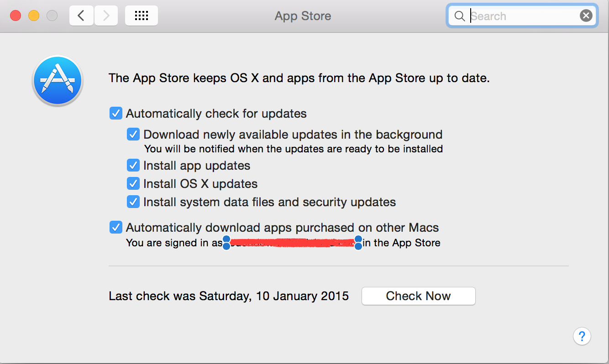Screen dimensions: 609x364
Task: Show all preferences with the grid icon
Action: point(142,16)
